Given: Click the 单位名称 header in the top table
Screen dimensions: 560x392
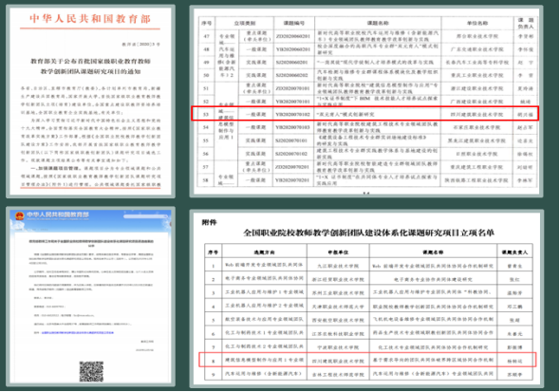Looking at the screenshot, I should point(477,23).
